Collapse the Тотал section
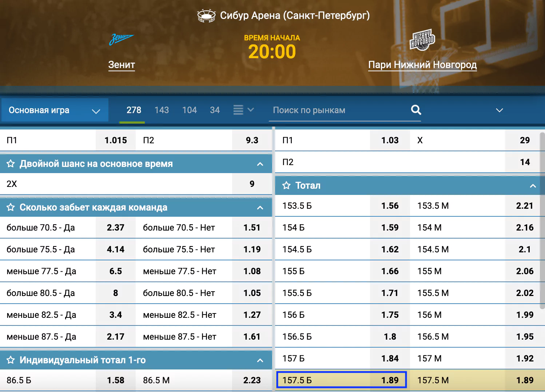Image resolution: width=545 pixels, height=392 pixels. tap(533, 186)
